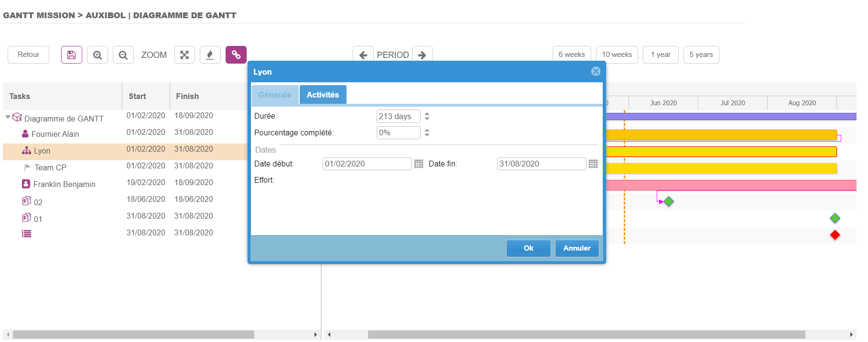This screenshot has width=868, height=342.
Task: Click the zoom out magnifier icon
Action: (x=123, y=55)
